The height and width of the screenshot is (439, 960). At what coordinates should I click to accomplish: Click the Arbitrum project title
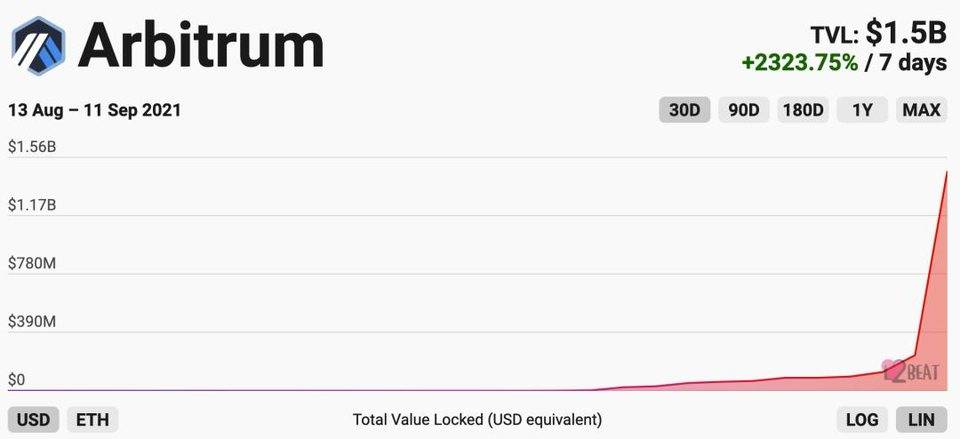(x=201, y=46)
